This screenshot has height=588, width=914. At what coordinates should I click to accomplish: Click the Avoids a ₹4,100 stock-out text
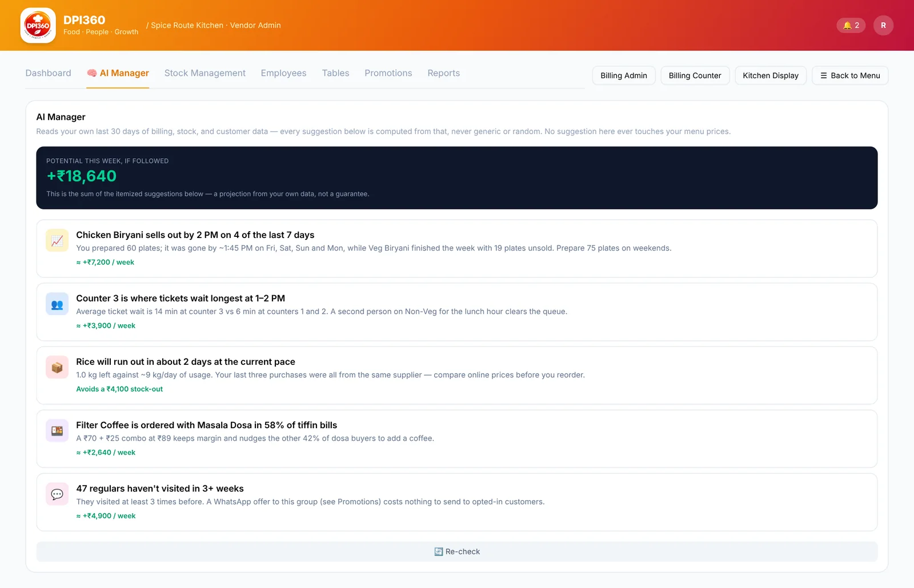click(119, 389)
